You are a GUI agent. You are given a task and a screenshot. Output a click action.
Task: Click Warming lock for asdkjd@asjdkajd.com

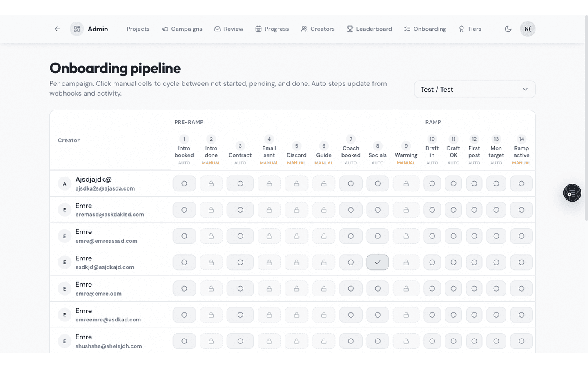406,263
